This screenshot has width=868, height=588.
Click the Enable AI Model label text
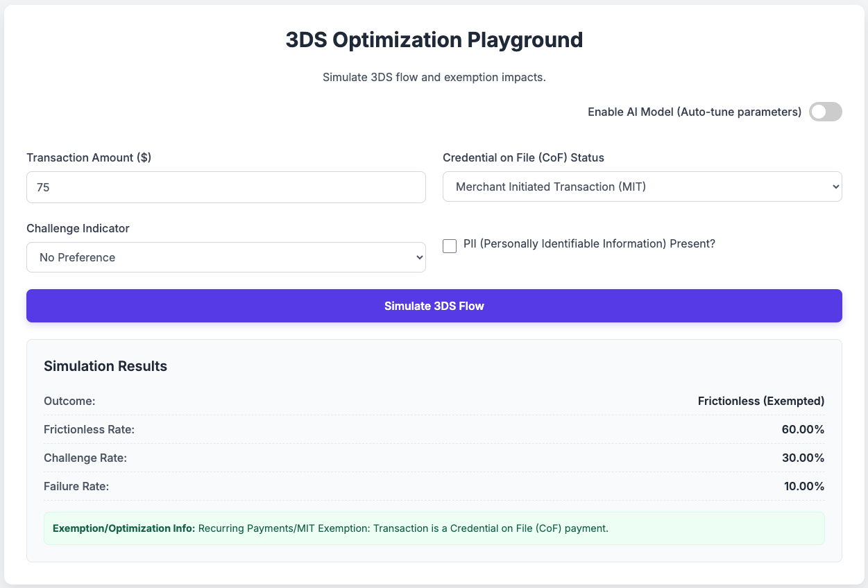694,112
